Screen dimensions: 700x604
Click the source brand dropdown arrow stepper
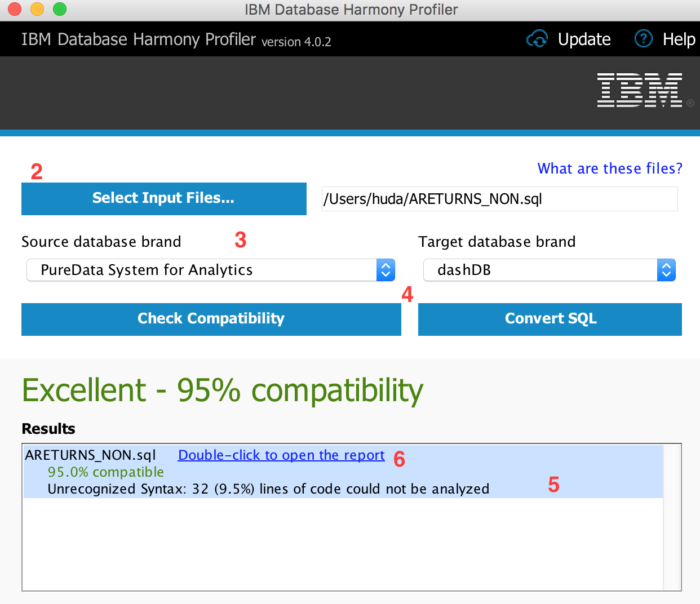coord(386,270)
